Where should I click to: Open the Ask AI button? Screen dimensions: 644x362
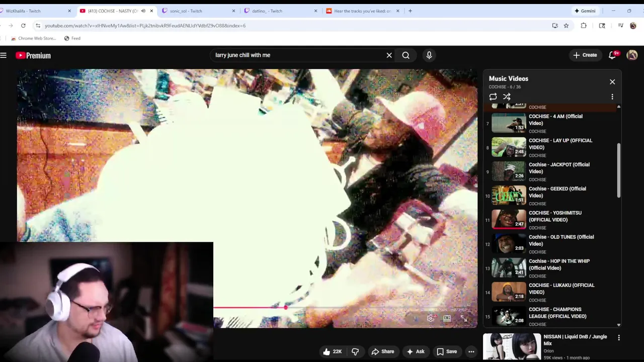tap(415, 351)
